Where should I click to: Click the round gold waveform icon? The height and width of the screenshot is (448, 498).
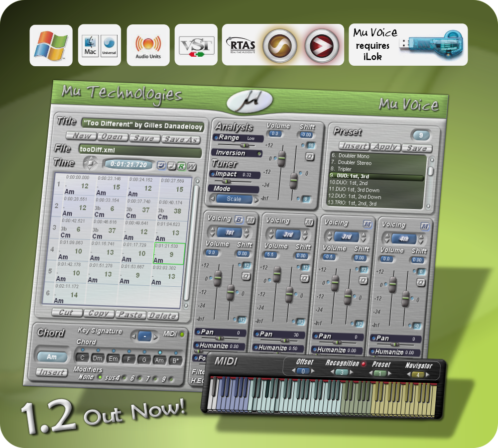(x=279, y=45)
